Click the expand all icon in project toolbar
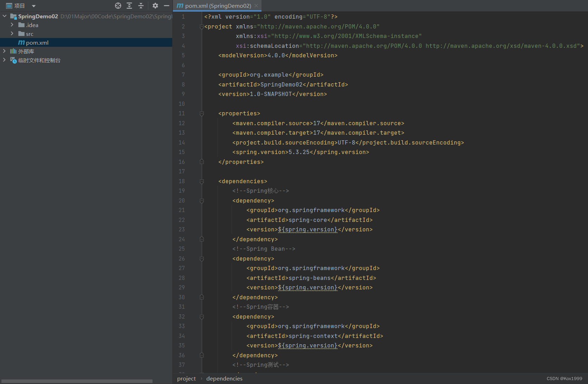588x384 pixels. [129, 6]
